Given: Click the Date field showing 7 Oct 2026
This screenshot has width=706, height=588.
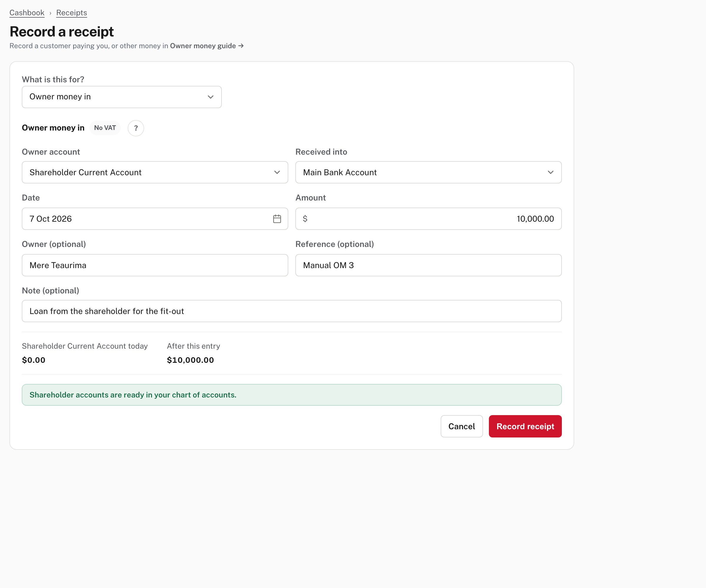Looking at the screenshot, I should pos(155,219).
